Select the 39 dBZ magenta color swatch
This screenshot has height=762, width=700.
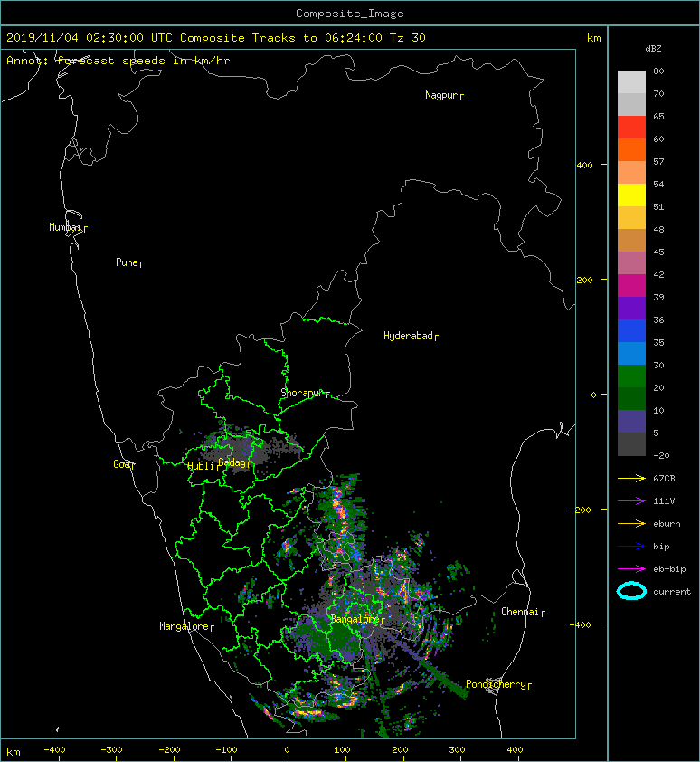(631, 285)
